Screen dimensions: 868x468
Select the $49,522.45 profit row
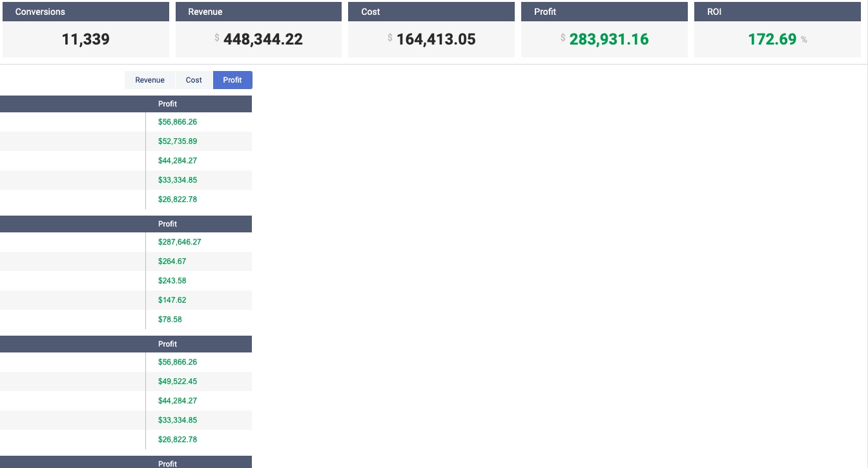[178, 382]
